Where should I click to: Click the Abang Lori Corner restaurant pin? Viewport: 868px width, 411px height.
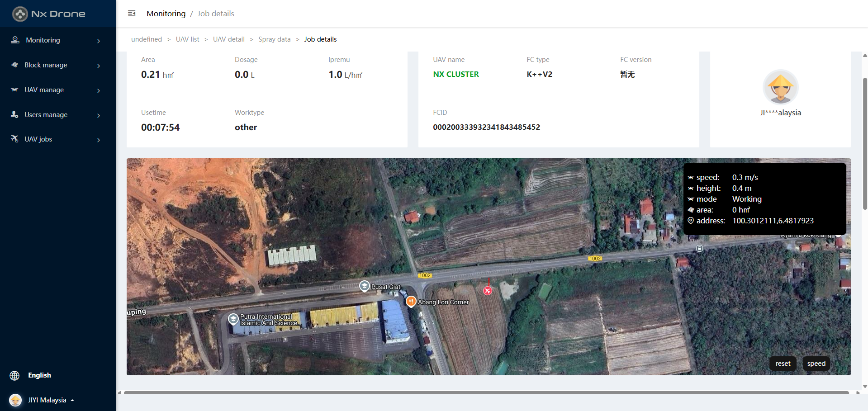pos(411,302)
